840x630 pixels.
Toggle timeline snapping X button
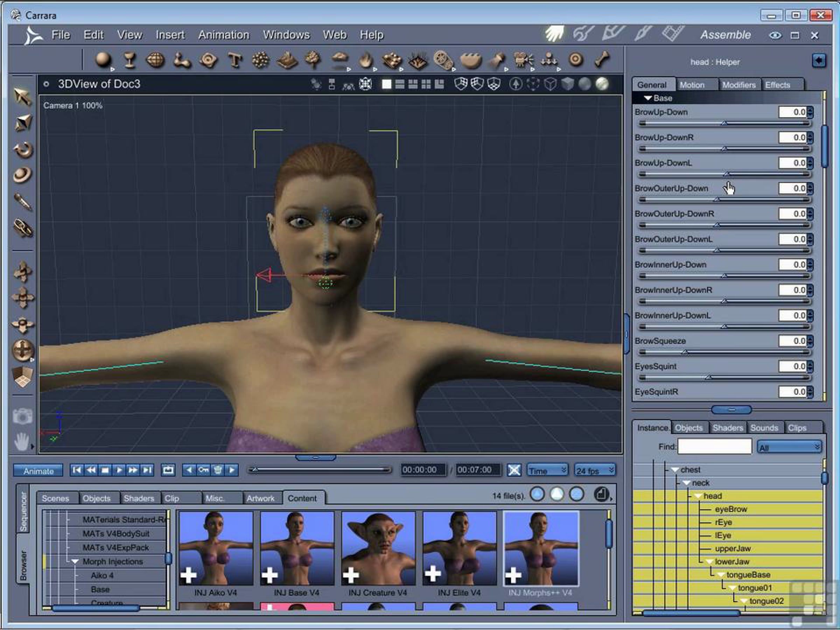pos(514,470)
